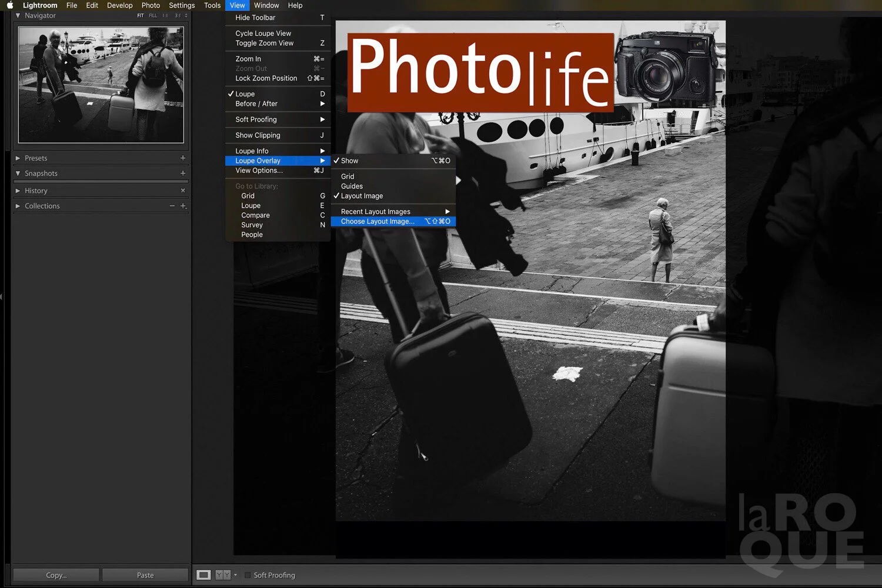Screen dimensions: 882x588
Task: Choose Show Clipping menu item
Action: click(x=278, y=135)
